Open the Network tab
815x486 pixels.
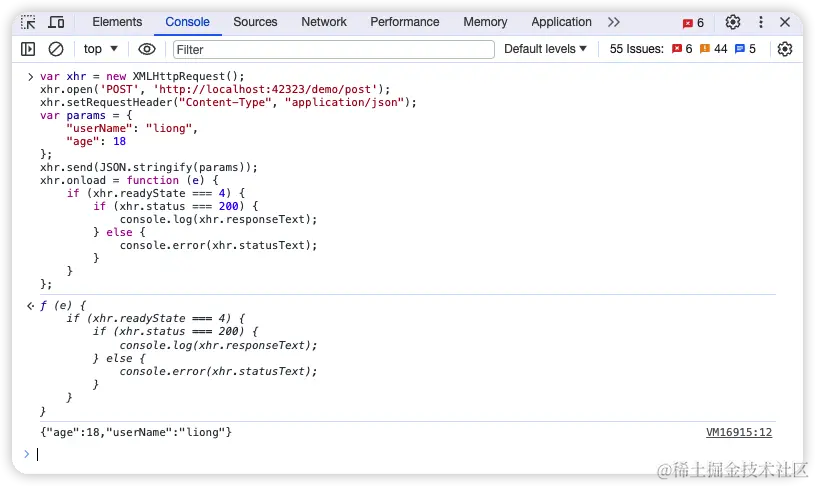pos(324,22)
